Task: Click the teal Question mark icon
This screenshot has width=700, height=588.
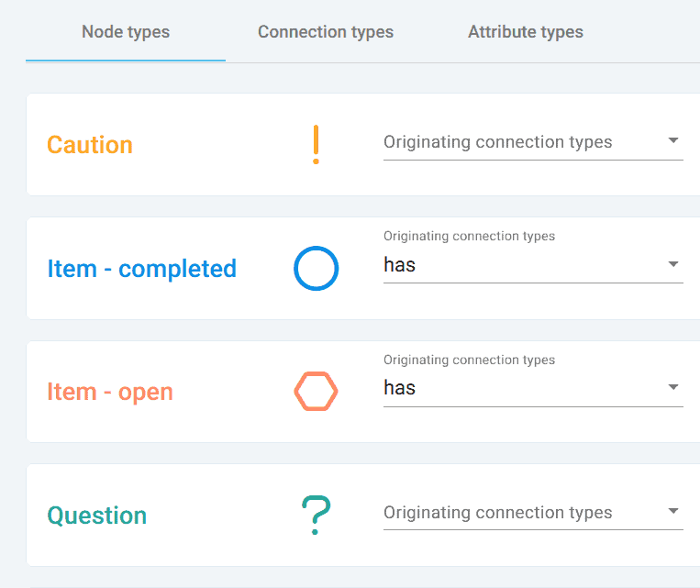Action: click(317, 515)
